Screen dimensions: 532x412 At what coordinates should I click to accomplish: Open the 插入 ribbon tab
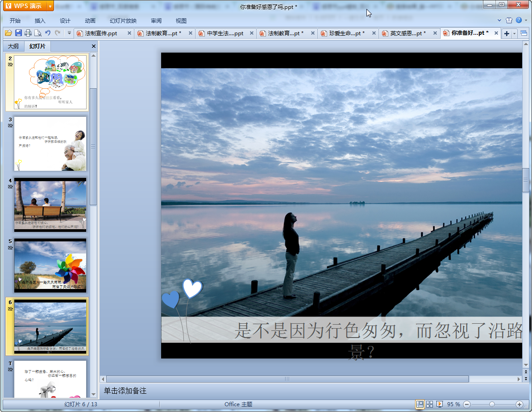tap(40, 21)
